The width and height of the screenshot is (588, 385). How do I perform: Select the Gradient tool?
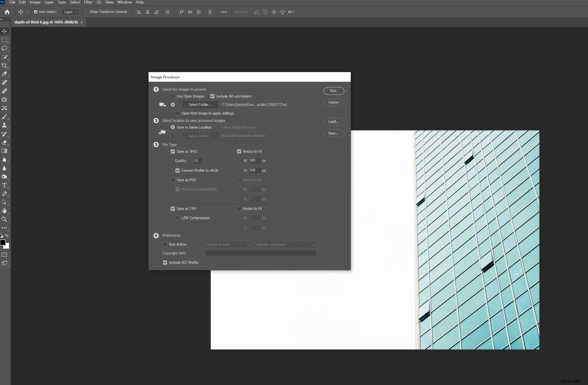[5, 151]
